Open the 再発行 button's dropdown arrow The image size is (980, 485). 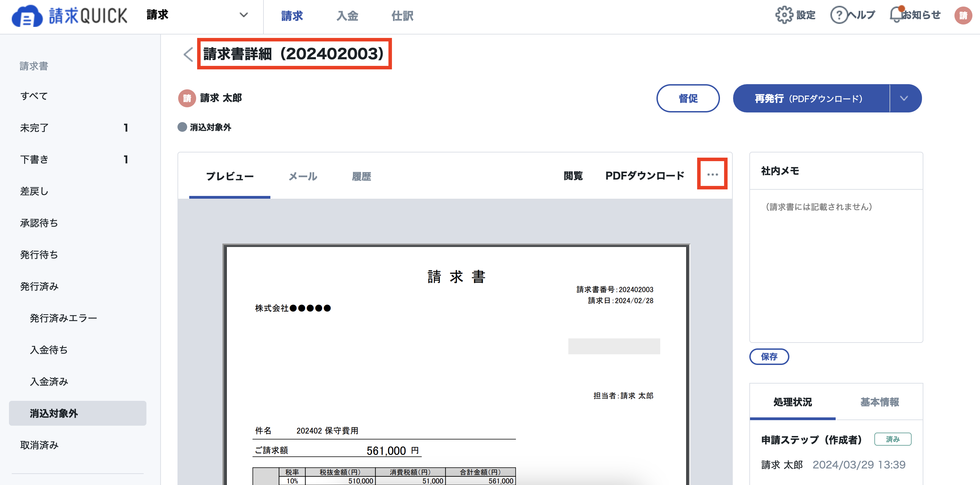point(904,98)
